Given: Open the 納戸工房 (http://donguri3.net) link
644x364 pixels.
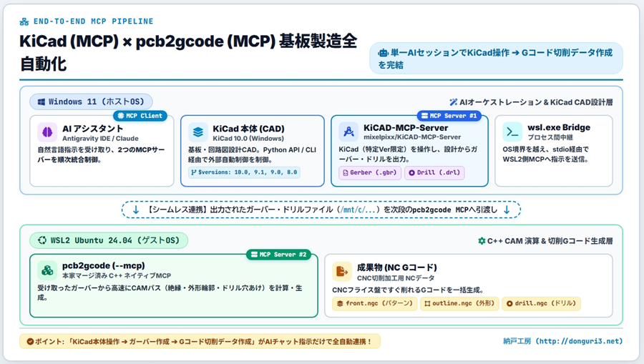Looking at the screenshot, I should click(x=562, y=341).
